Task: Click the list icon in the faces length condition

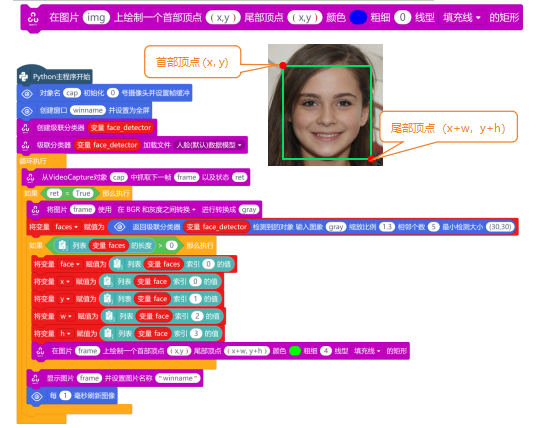Action: tap(63, 245)
